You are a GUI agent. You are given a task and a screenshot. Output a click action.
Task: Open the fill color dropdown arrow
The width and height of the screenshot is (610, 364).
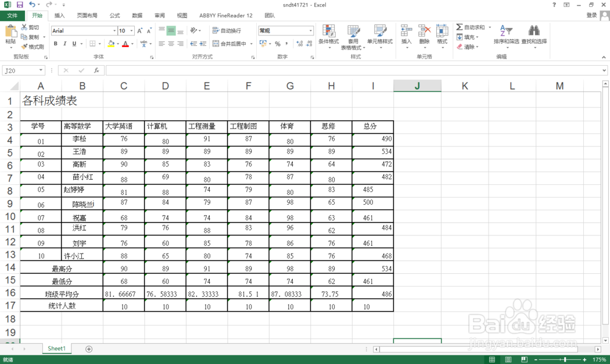pyautogui.click(x=118, y=43)
